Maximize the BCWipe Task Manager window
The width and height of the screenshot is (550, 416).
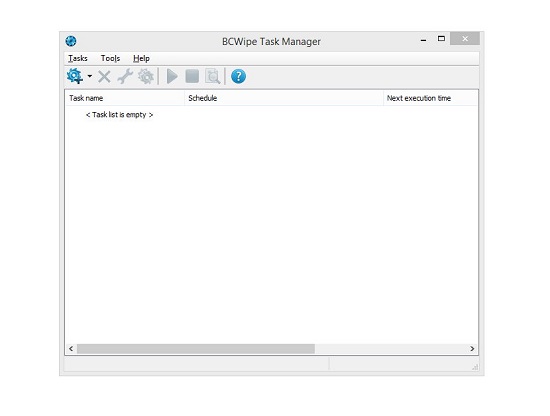click(x=441, y=39)
